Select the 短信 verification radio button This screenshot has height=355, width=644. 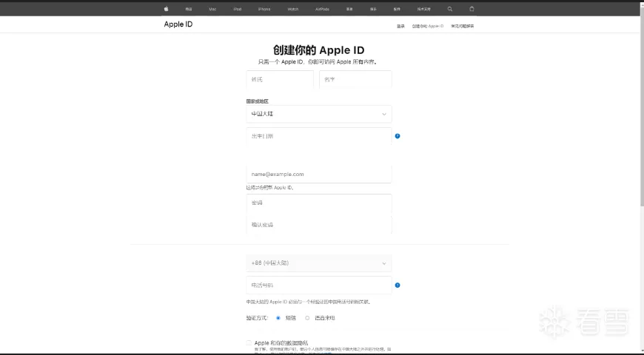pyautogui.click(x=278, y=318)
